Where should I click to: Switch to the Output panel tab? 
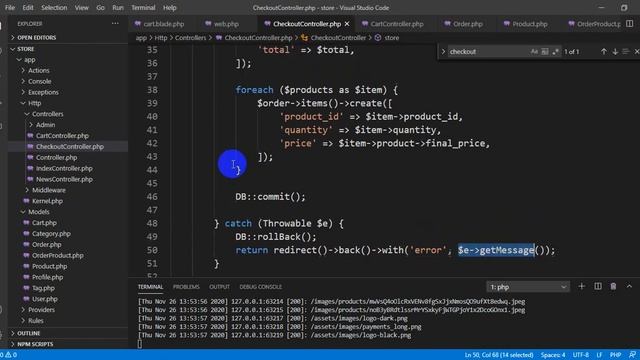[x=219, y=287]
